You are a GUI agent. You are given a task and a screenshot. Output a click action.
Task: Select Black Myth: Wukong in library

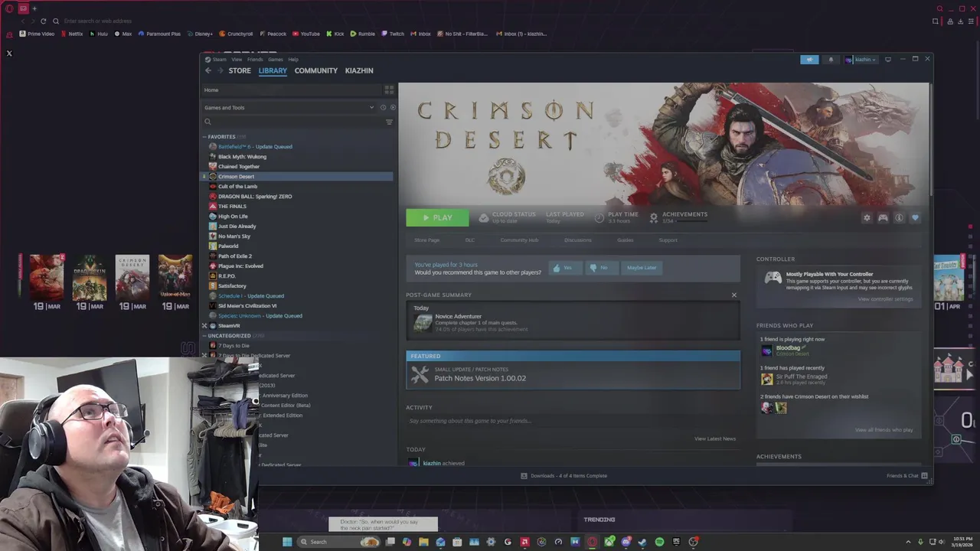[242, 156]
